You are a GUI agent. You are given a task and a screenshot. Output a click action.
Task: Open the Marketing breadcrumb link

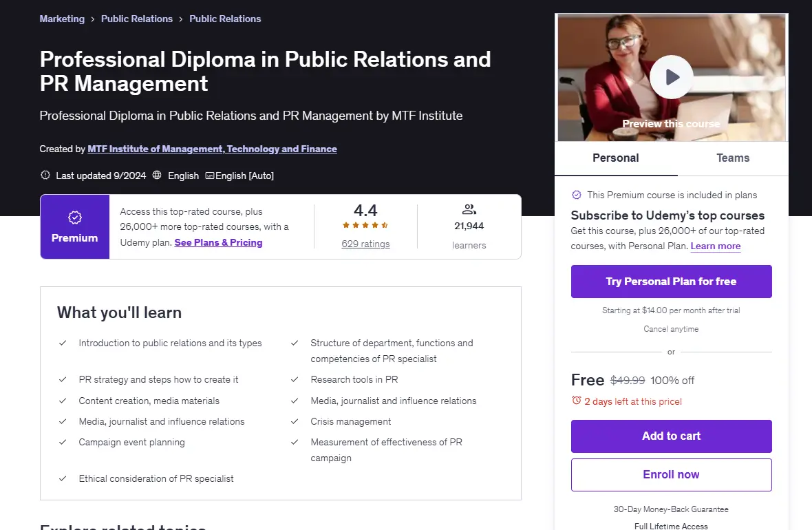[x=62, y=19]
